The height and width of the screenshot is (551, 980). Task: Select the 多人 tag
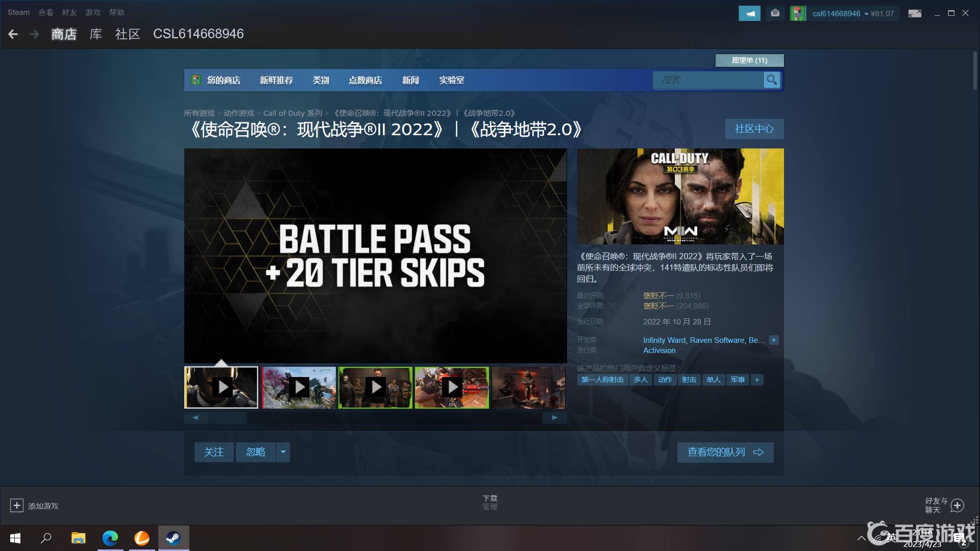pos(641,380)
